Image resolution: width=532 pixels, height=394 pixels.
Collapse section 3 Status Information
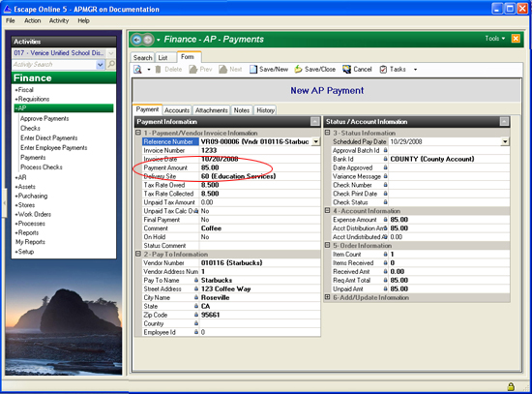(327, 133)
